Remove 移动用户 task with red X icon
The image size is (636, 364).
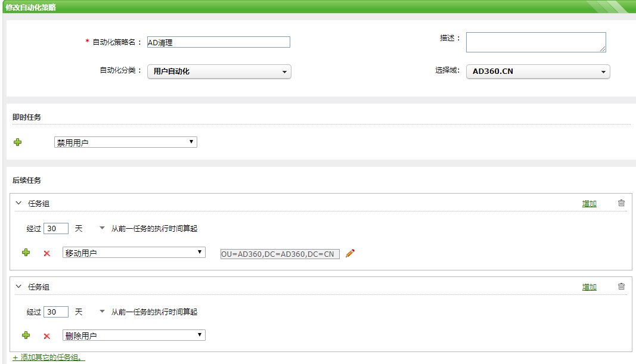click(46, 253)
